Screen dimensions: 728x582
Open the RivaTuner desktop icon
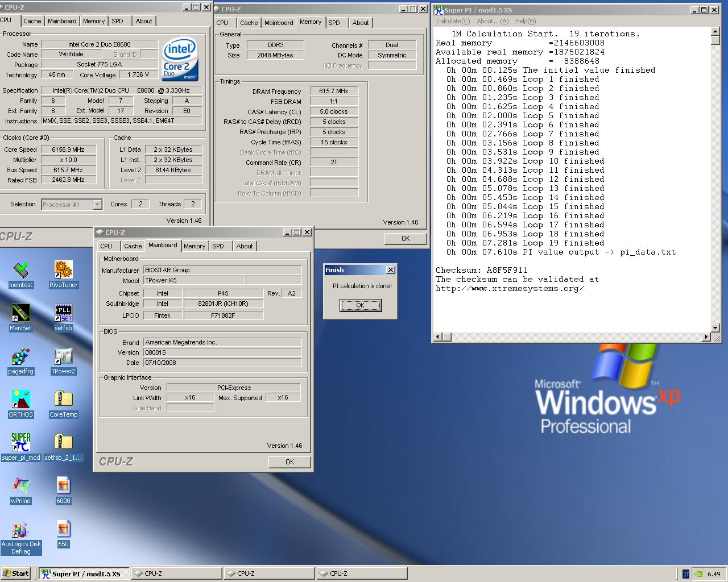[64, 275]
